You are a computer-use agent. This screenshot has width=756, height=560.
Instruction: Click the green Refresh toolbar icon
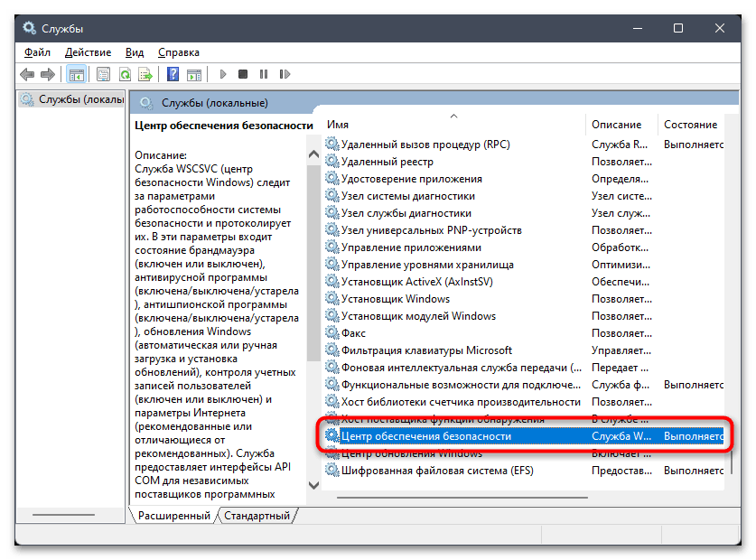124,74
